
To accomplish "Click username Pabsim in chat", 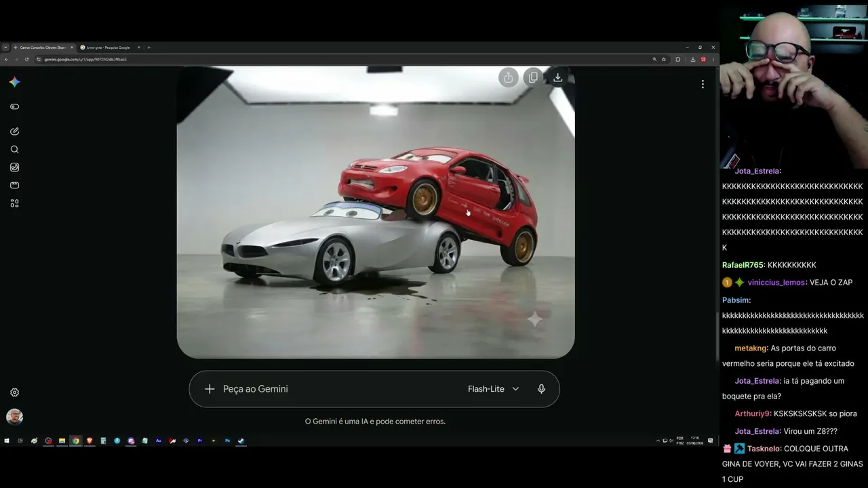I will coord(736,300).
